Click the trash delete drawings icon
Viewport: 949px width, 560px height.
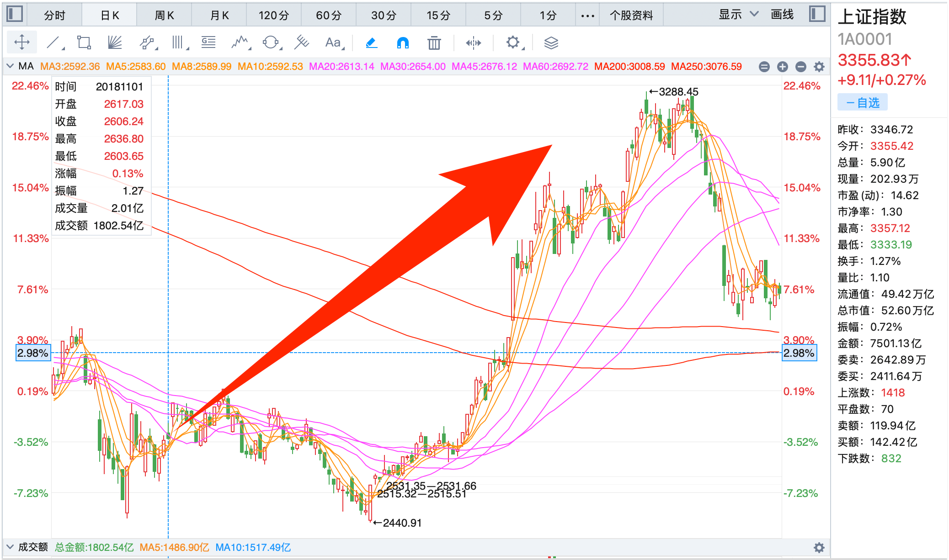[434, 43]
